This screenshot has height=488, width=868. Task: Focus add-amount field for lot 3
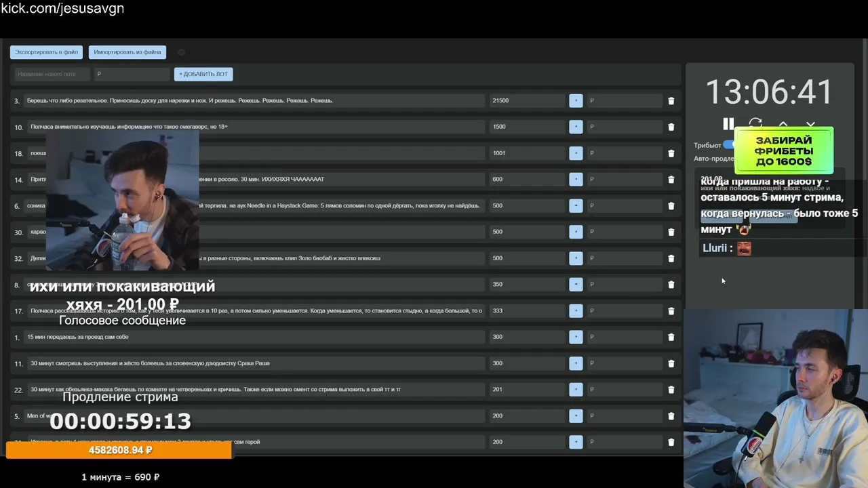click(625, 101)
